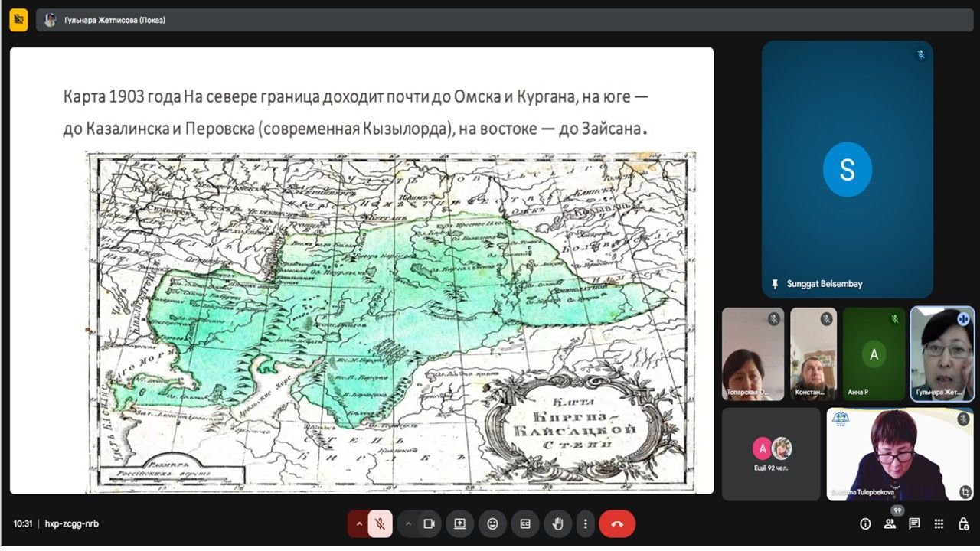Open the emoji reactions

(x=492, y=523)
